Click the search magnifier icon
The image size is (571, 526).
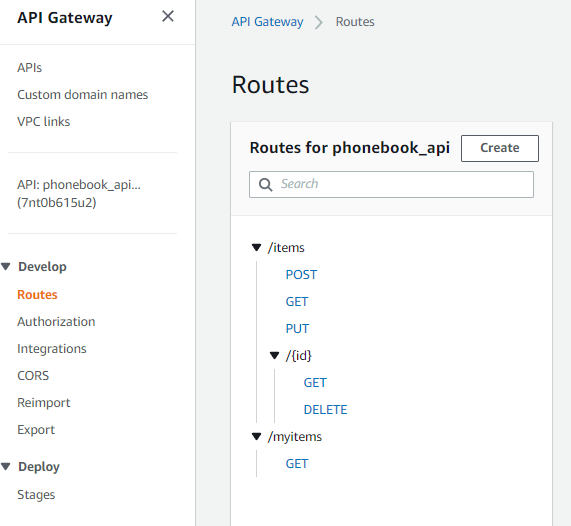pos(265,184)
